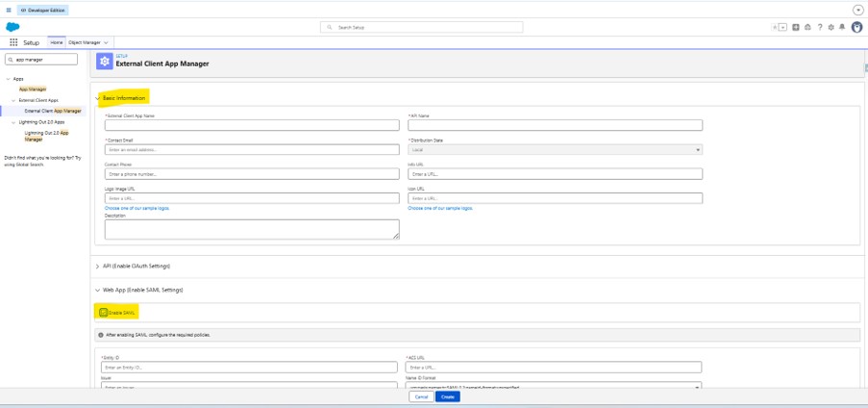868x408 pixels.
Task: Click the Developer Edition badge
Action: pyautogui.click(x=42, y=10)
